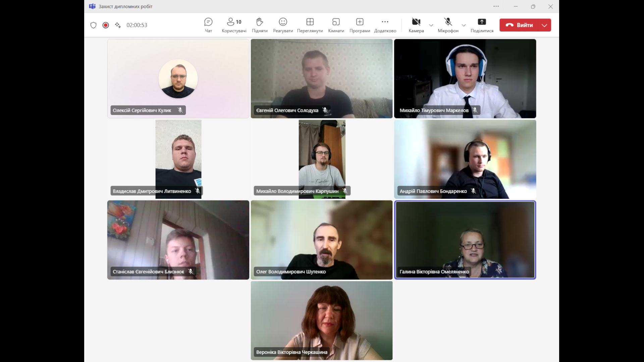Open title bar three-dots menu
The image size is (644, 362).
pyautogui.click(x=496, y=6)
